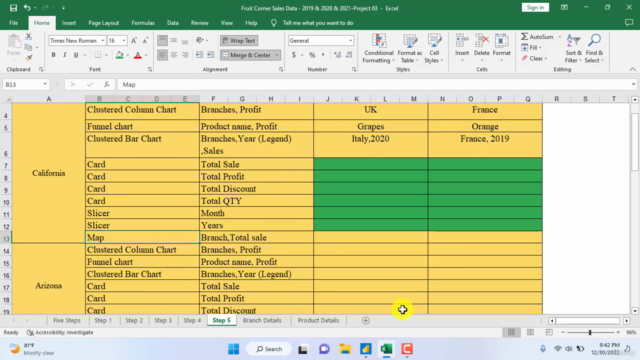The image size is (640, 360).
Task: Open the font size dropdown
Action: tap(124, 40)
